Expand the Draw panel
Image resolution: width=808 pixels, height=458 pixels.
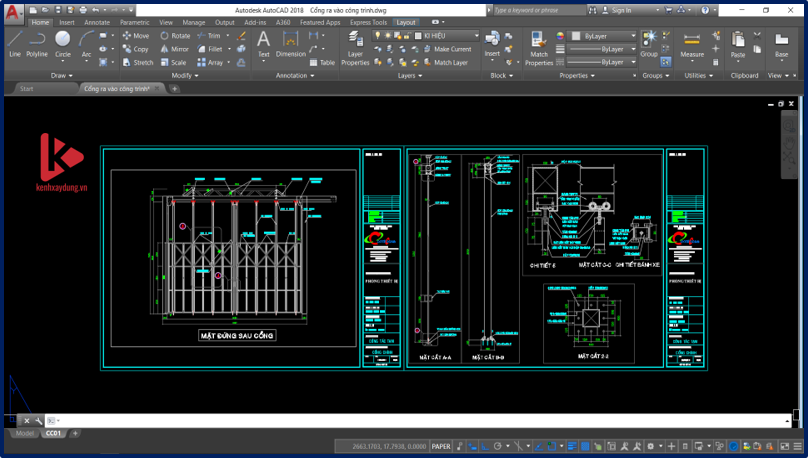pyautogui.click(x=62, y=75)
